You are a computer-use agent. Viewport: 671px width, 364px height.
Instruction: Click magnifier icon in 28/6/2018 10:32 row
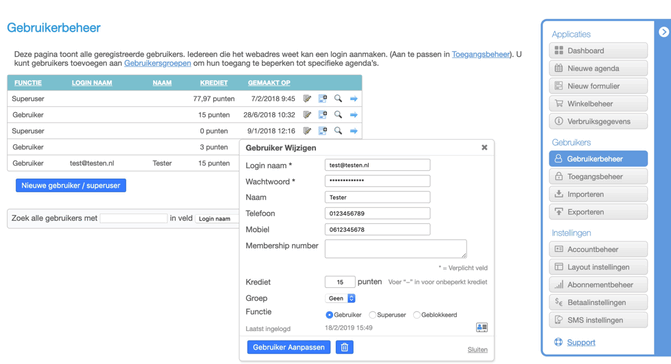click(x=338, y=115)
